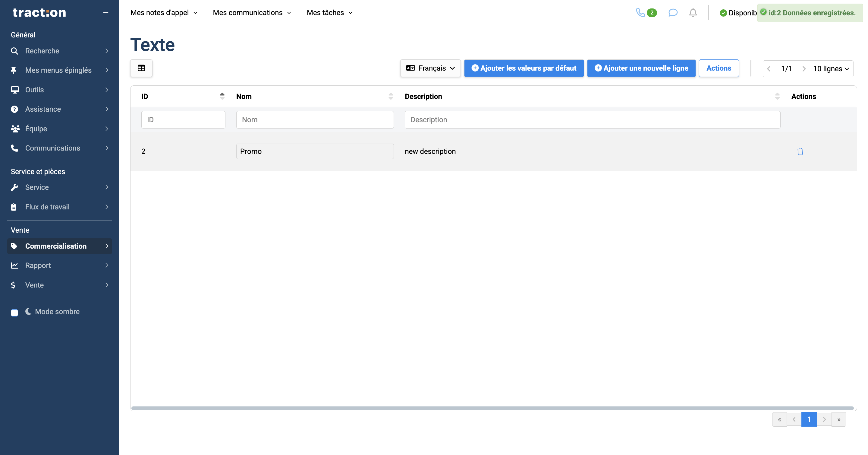
Task: Open the Équipe team section
Action: click(x=36, y=129)
